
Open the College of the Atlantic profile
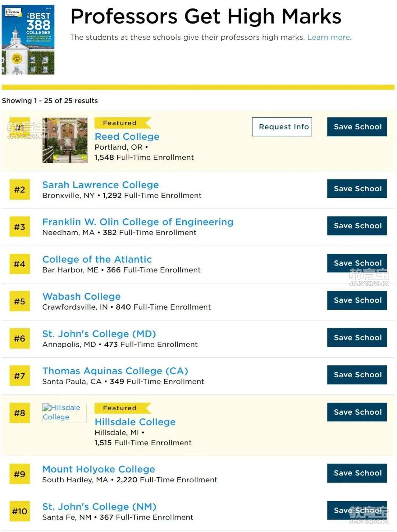97,260
